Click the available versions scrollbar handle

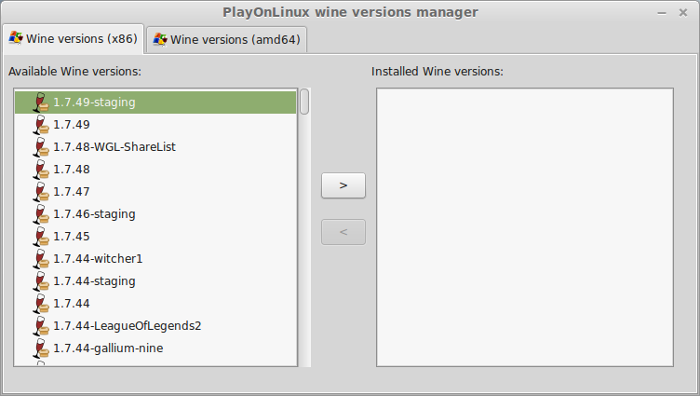click(x=304, y=102)
